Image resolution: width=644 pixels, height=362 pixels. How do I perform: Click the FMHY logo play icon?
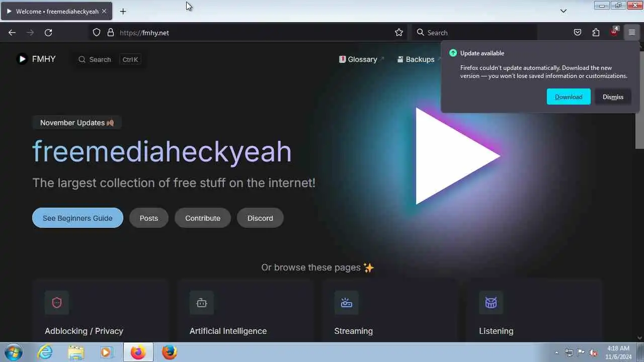click(x=22, y=59)
